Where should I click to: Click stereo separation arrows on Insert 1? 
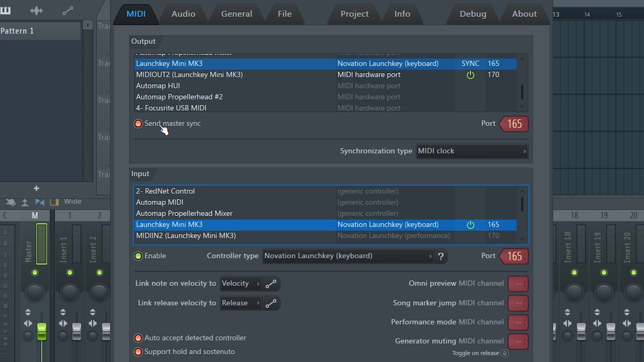pyautogui.click(x=63, y=323)
